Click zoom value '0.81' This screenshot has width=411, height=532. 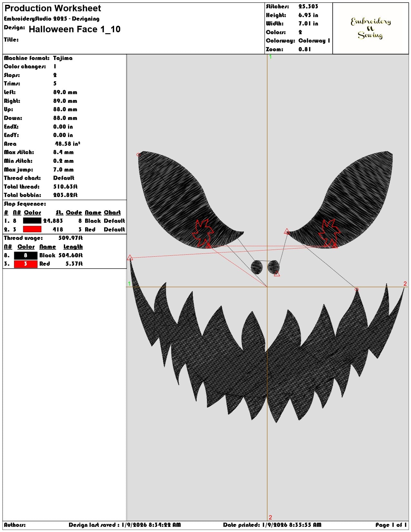tap(305, 49)
